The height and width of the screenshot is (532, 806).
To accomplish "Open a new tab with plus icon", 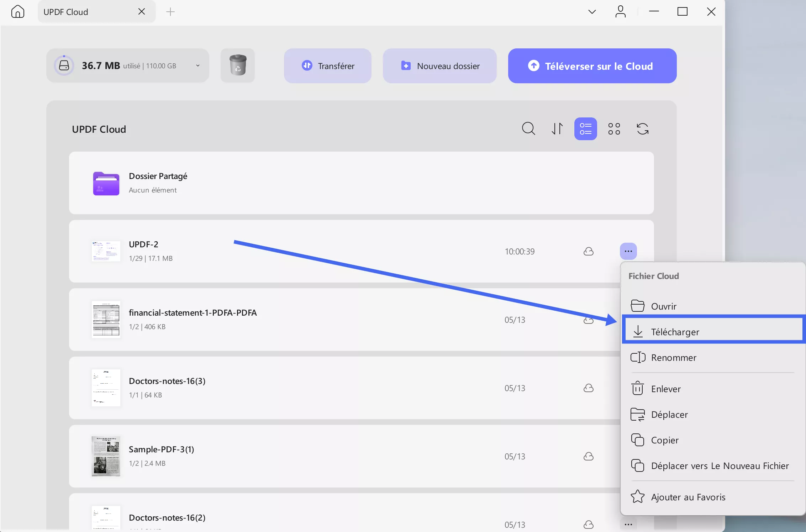I will pyautogui.click(x=170, y=12).
